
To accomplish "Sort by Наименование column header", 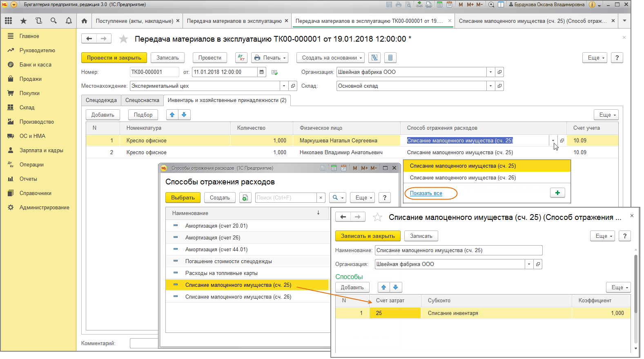I will coord(247,213).
